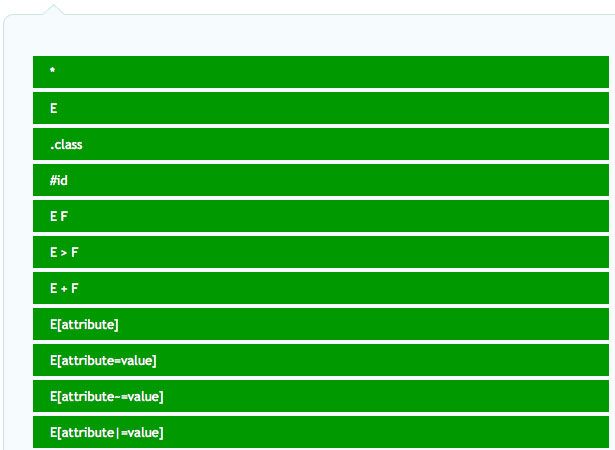Click the hash symbol in #id

(53, 181)
